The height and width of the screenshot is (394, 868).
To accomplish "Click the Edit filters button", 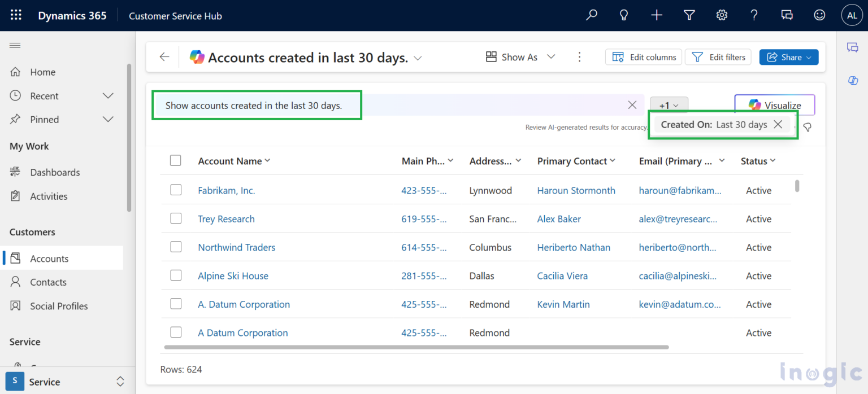I will pyautogui.click(x=718, y=56).
